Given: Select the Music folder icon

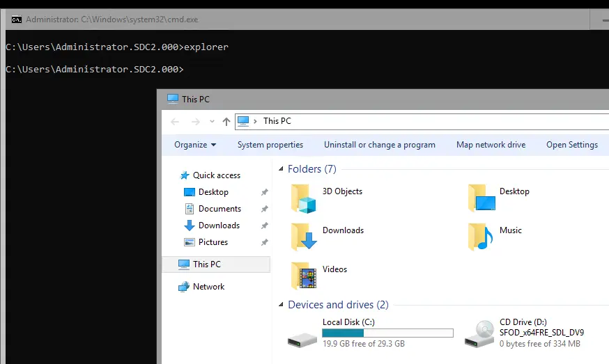Looking at the screenshot, I should 481,237.
